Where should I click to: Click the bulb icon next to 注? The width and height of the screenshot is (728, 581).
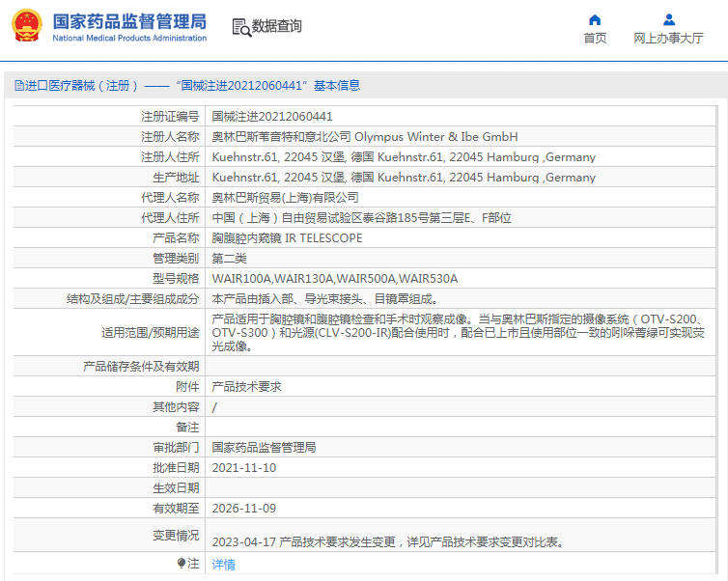tap(181, 564)
